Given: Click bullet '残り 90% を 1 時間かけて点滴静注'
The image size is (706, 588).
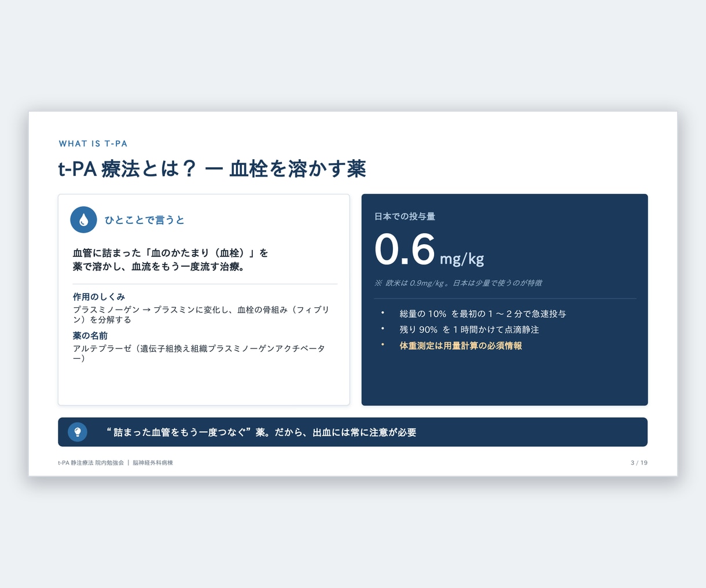Looking at the screenshot, I should 469,329.
